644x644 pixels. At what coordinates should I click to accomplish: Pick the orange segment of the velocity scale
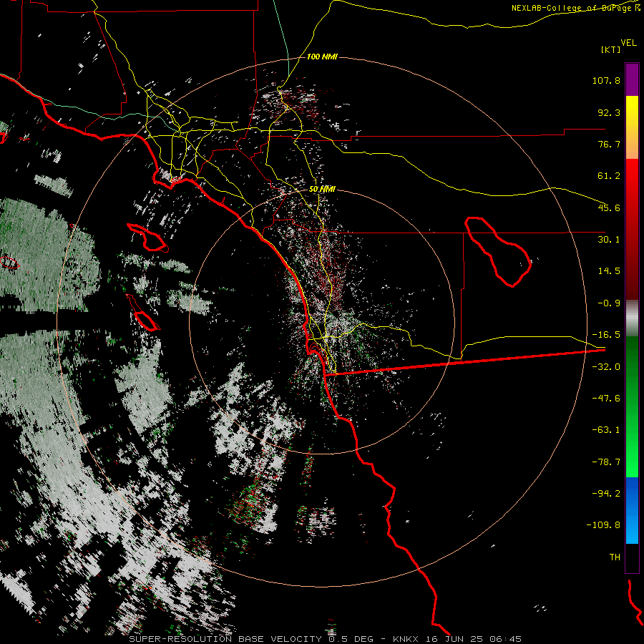[632, 142]
